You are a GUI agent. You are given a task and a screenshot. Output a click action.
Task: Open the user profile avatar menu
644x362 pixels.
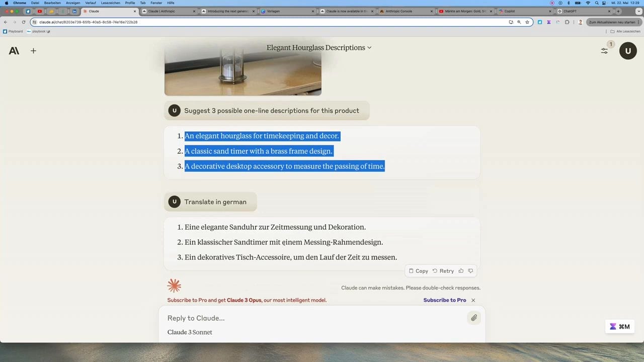point(628,51)
